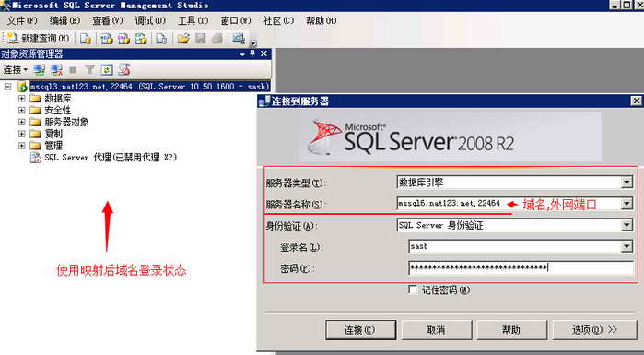The image size is (644, 355).
Task: Click the Disconnect icon in Object Explorer toolbar
Action: coord(57,70)
